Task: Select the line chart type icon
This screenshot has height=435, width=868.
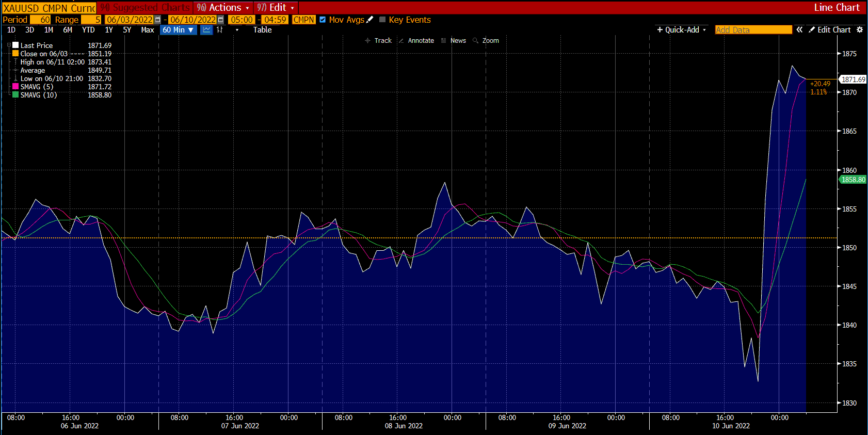Action: tap(206, 30)
